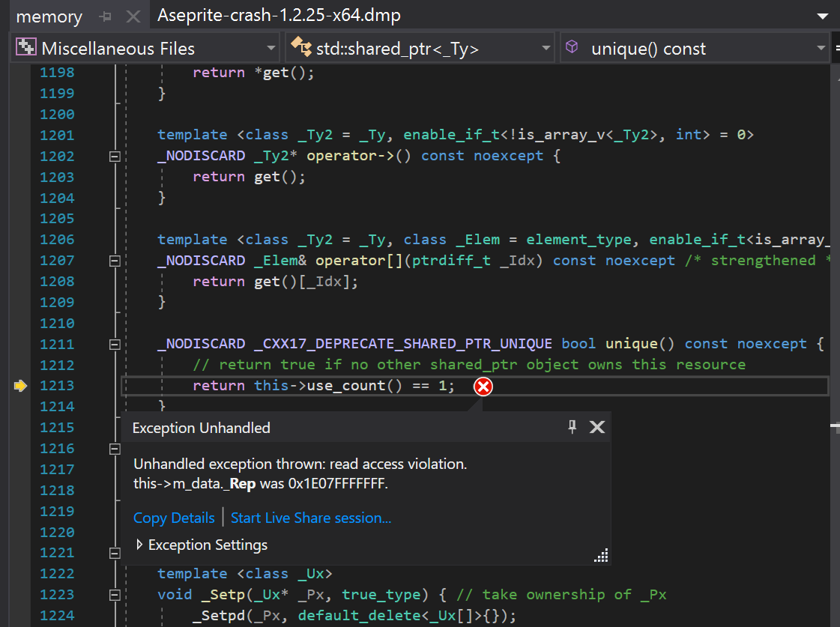
Task: Click the yellow current-statement arrow at line 1213
Action: point(20,386)
